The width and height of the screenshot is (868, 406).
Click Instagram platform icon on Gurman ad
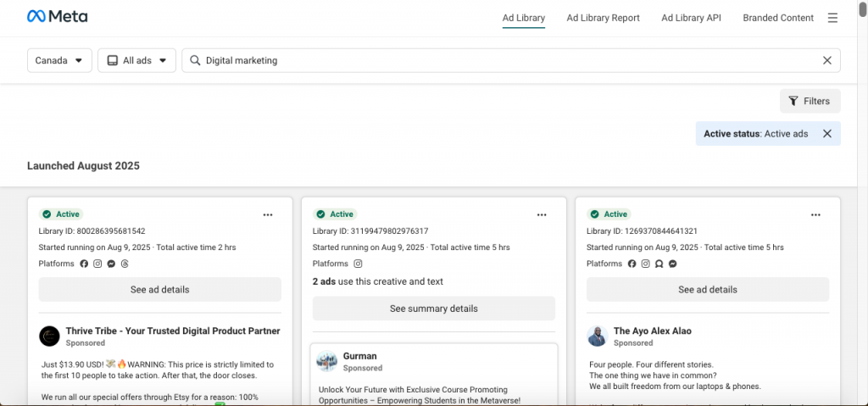pos(359,264)
